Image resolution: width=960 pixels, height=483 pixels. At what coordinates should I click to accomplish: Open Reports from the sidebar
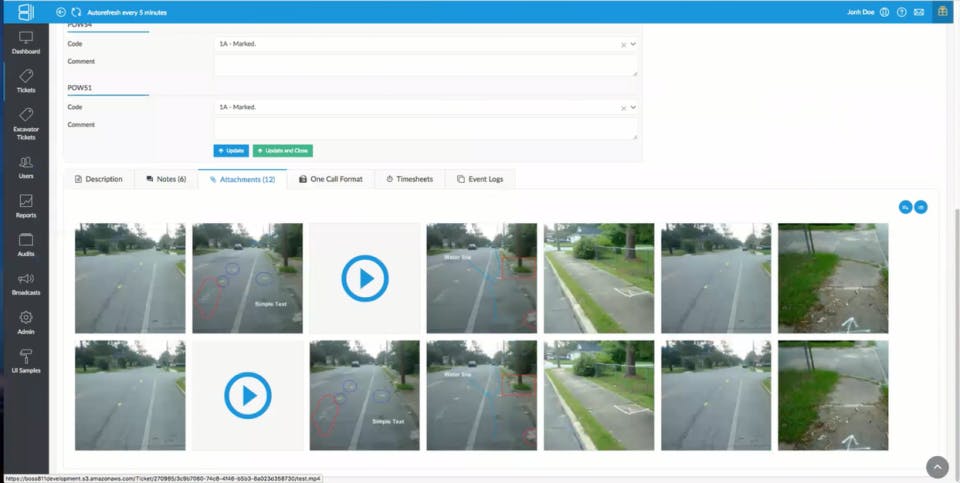coord(26,206)
